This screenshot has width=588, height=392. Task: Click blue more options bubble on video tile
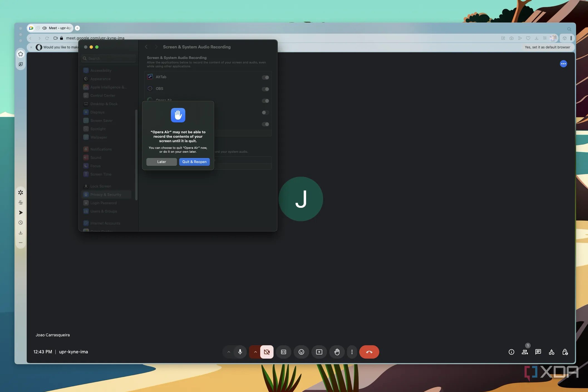click(x=563, y=64)
